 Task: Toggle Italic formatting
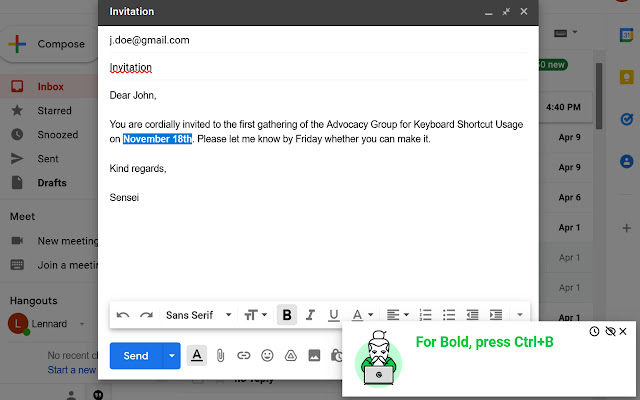point(310,315)
